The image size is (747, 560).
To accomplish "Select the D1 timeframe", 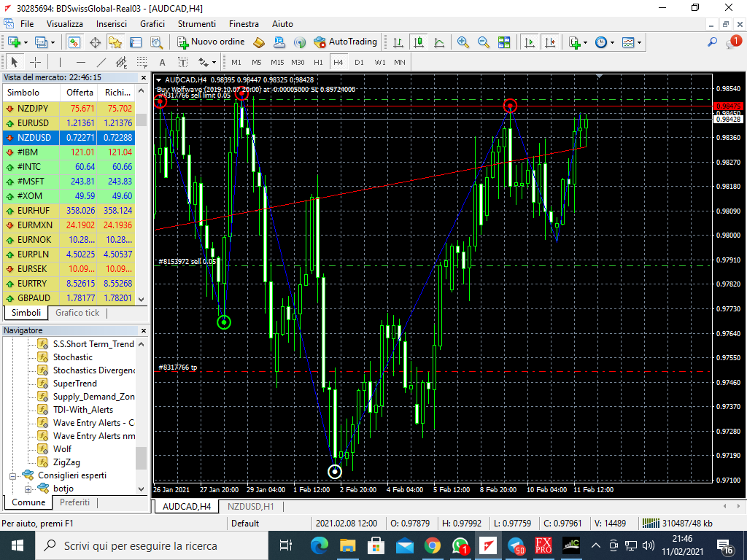I will point(359,62).
